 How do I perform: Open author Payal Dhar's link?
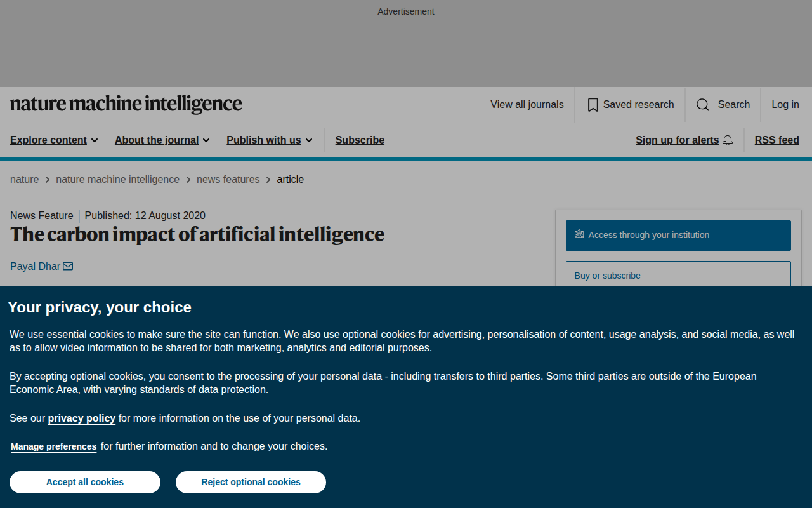35,267
